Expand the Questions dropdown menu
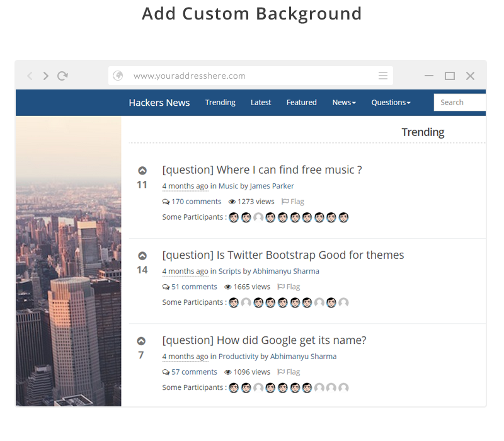This screenshot has height=441, width=504. [391, 103]
